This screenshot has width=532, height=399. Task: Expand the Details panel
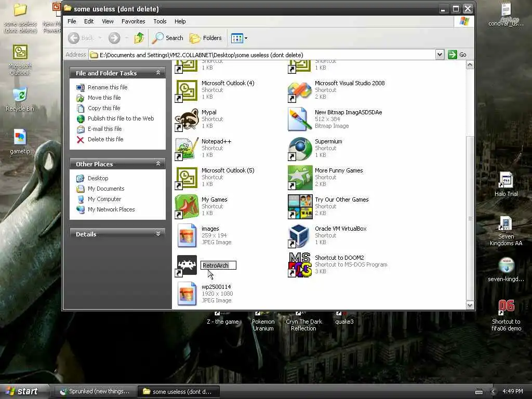(158, 234)
